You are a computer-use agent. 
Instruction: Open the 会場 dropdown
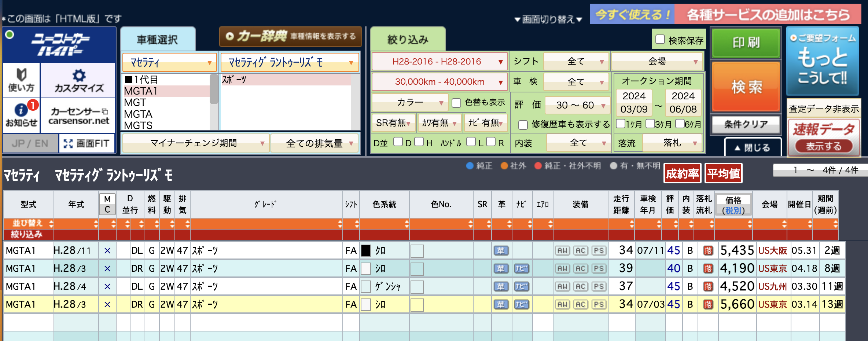[657, 62]
